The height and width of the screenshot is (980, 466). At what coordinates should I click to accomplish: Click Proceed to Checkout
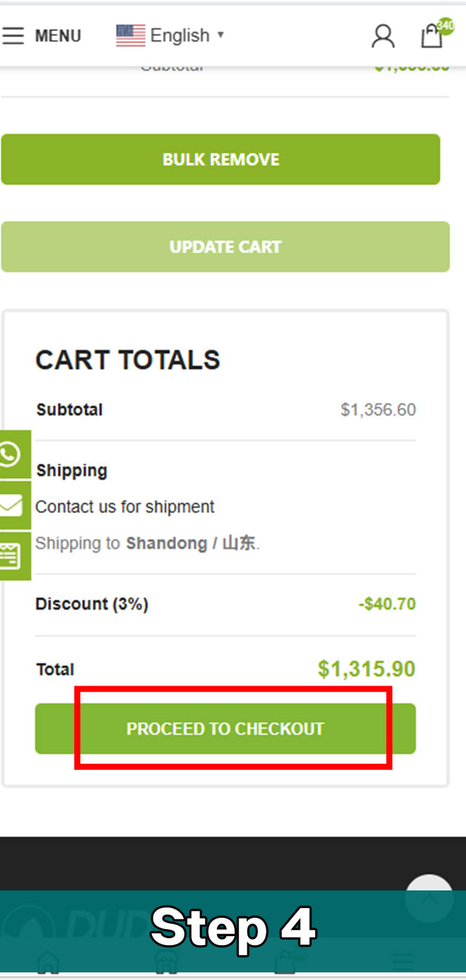[225, 729]
